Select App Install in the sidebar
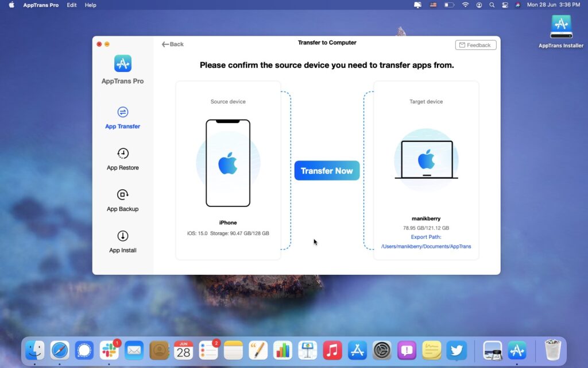This screenshot has width=588, height=368. point(122,241)
